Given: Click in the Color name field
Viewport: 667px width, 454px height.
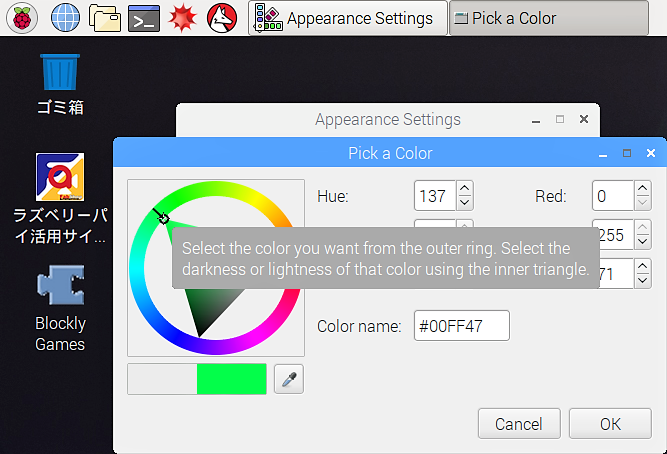Looking at the screenshot, I should coord(462,326).
